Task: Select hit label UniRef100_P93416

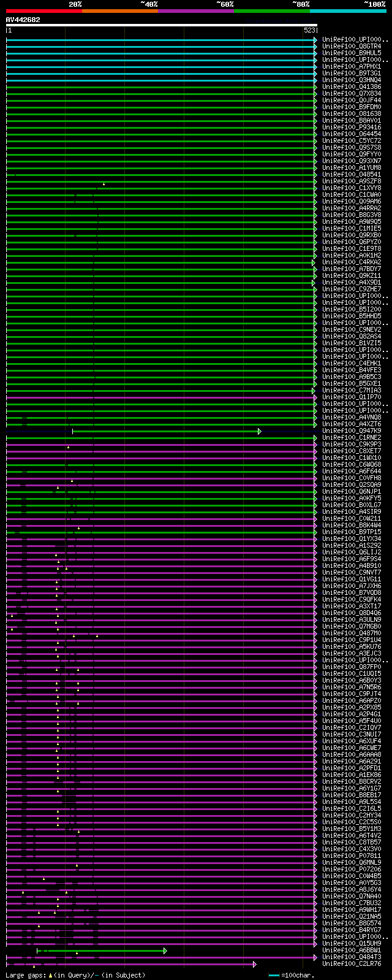Action: 352,128
